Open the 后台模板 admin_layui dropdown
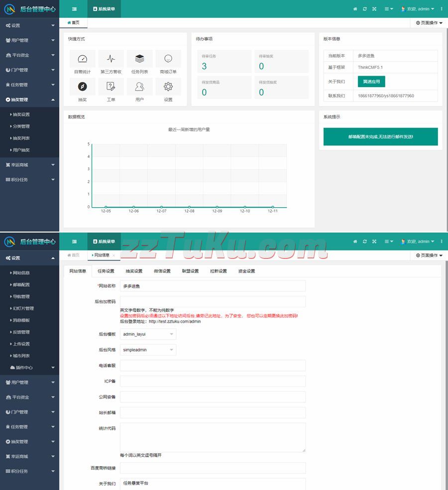 point(148,334)
